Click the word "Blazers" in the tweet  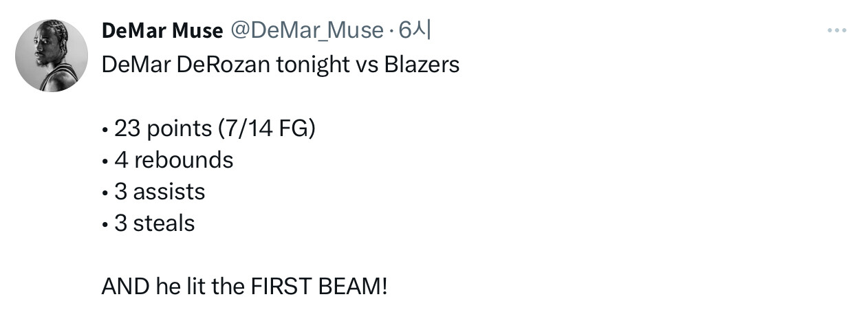422,65
